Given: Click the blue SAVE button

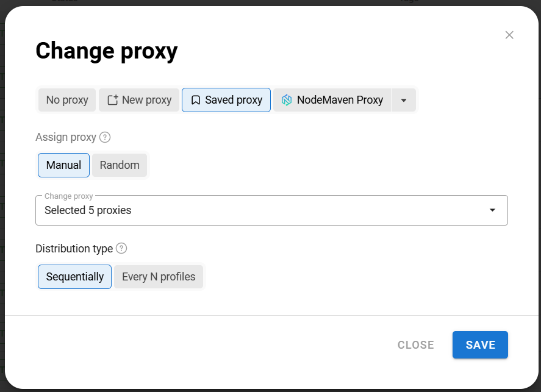Looking at the screenshot, I should [x=480, y=345].
